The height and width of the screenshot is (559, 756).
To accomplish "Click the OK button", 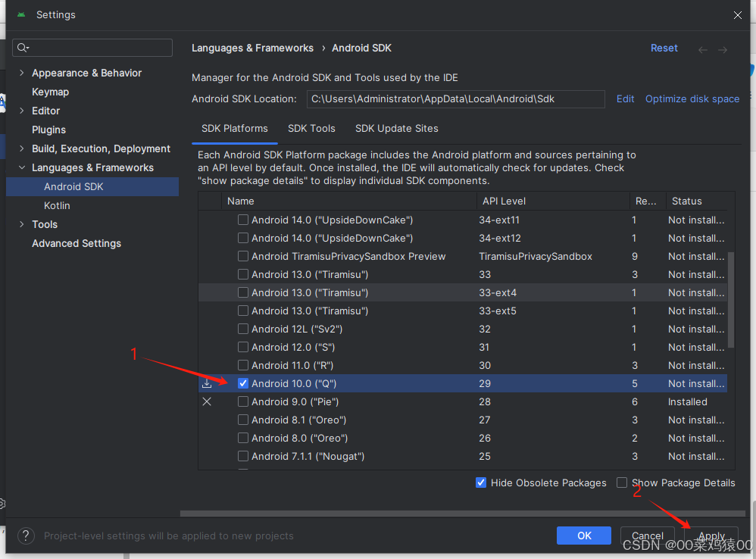I will (584, 536).
